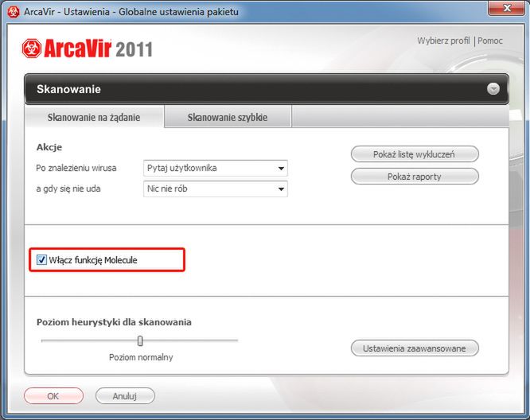530x420 pixels.
Task: Confirm settings with OK button
Action: (53, 395)
